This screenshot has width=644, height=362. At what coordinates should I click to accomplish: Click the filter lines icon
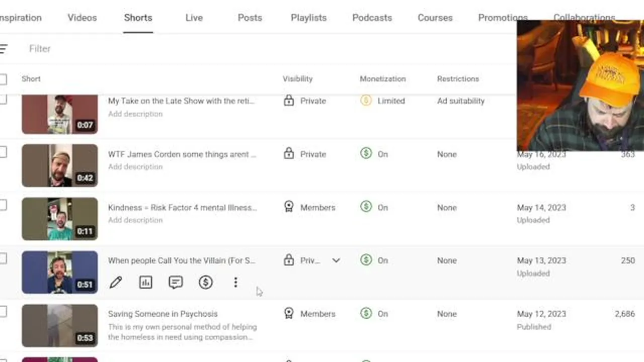(4, 49)
